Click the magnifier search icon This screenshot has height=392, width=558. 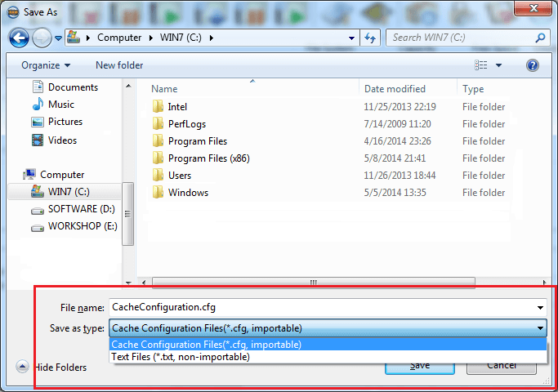540,38
